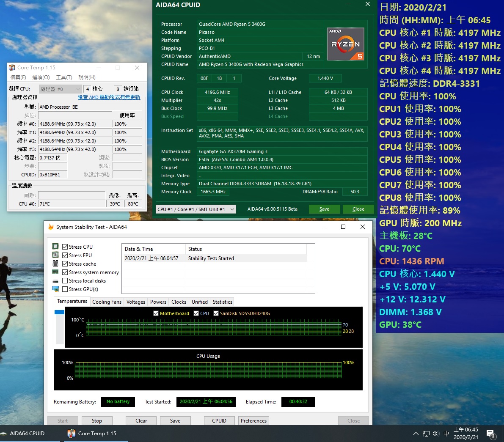Click the Stress cache chip icon
The width and height of the screenshot is (504, 442).
click(55, 264)
